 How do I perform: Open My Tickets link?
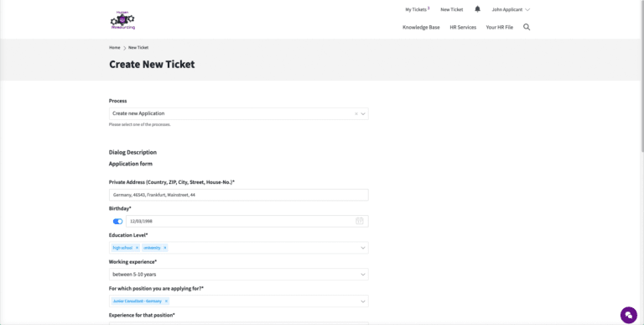tap(417, 9)
